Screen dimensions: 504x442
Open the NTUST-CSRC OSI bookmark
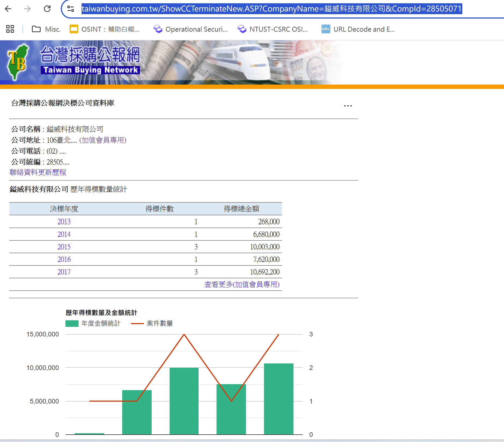coord(272,29)
